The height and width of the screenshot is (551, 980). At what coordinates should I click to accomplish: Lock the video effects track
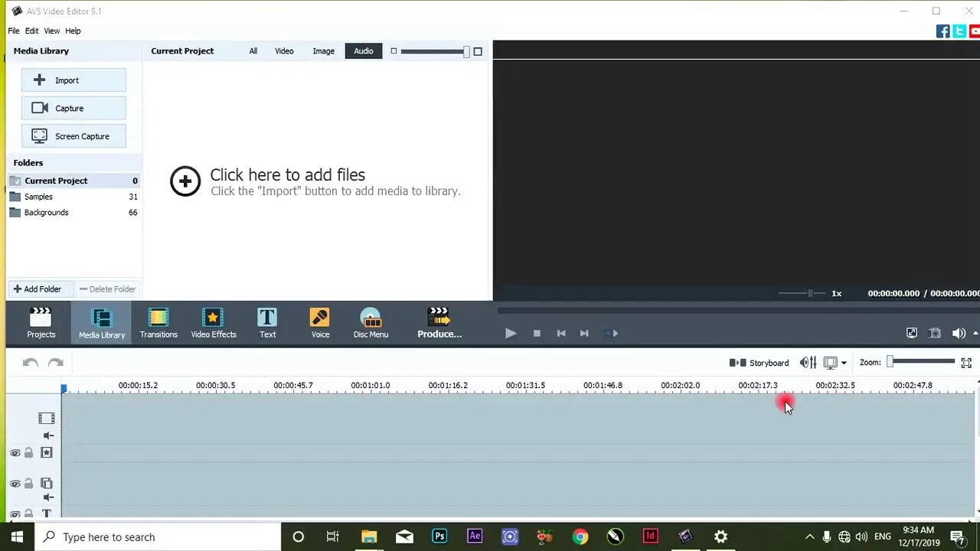point(28,453)
